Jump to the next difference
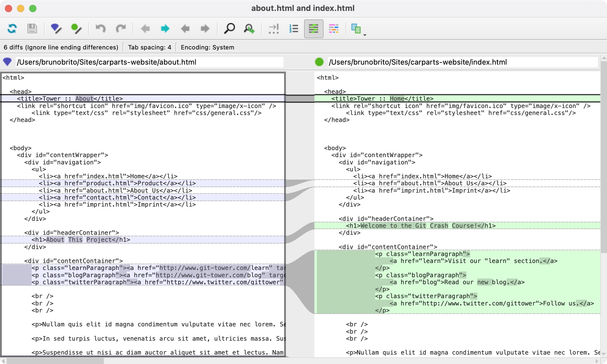Screen dimensions: 607x364 tap(165, 29)
